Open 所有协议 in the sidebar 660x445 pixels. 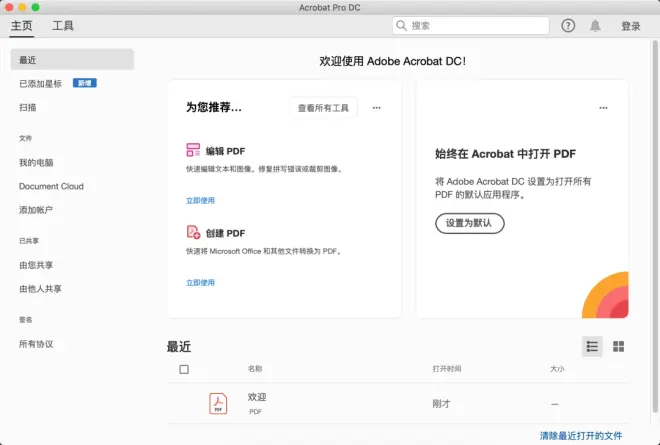(36, 344)
